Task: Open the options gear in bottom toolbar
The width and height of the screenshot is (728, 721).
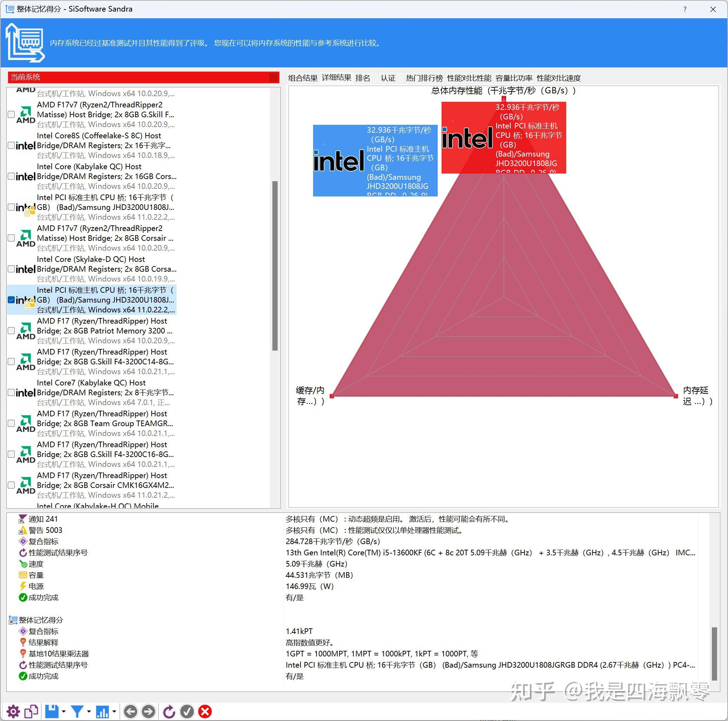Action: (x=13, y=711)
